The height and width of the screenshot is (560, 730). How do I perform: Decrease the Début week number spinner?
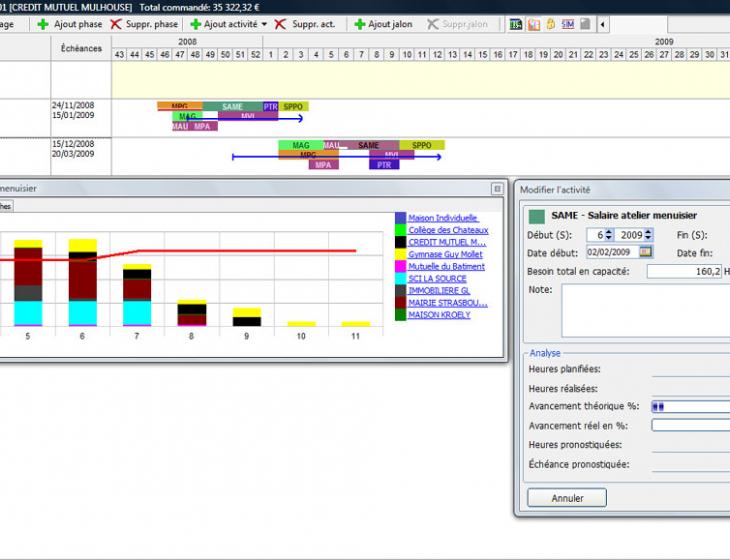pyautogui.click(x=608, y=238)
